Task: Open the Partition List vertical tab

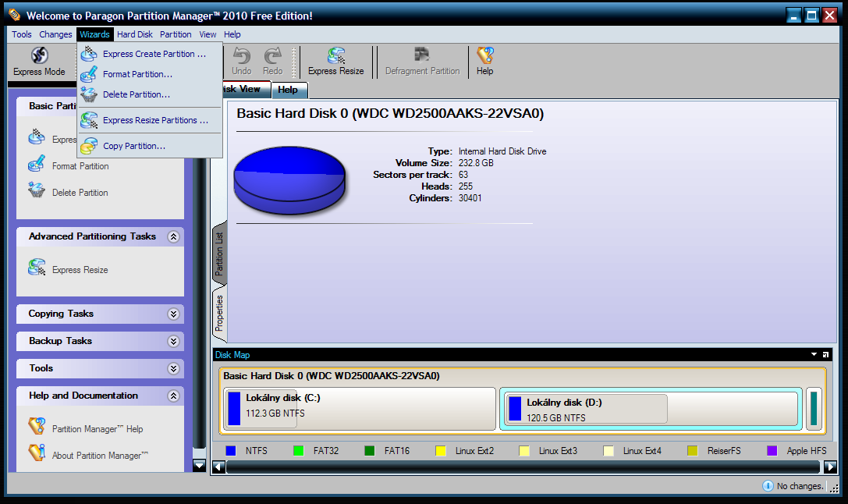Action: (219, 254)
